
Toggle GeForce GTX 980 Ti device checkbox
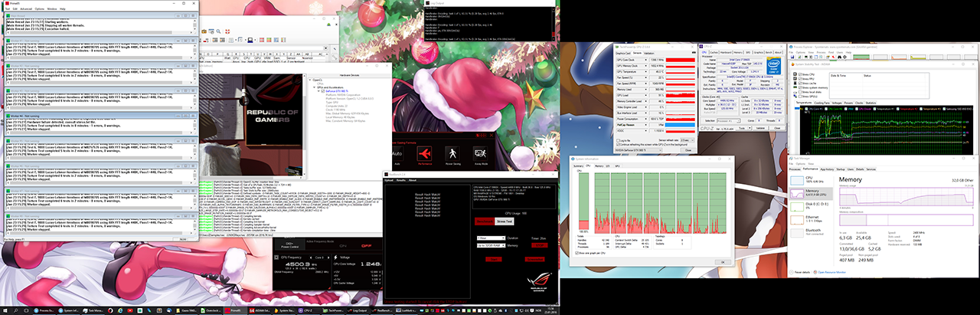325,91
